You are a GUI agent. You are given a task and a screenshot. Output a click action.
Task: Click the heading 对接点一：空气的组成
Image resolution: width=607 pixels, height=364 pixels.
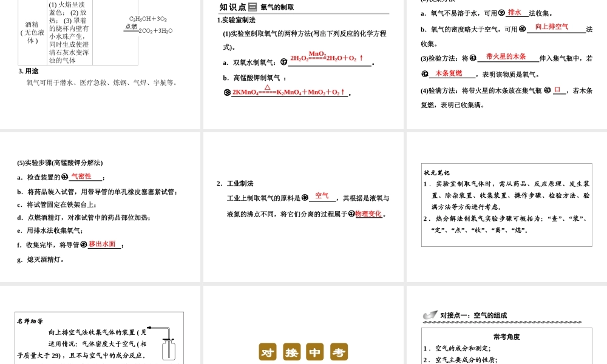(474, 315)
